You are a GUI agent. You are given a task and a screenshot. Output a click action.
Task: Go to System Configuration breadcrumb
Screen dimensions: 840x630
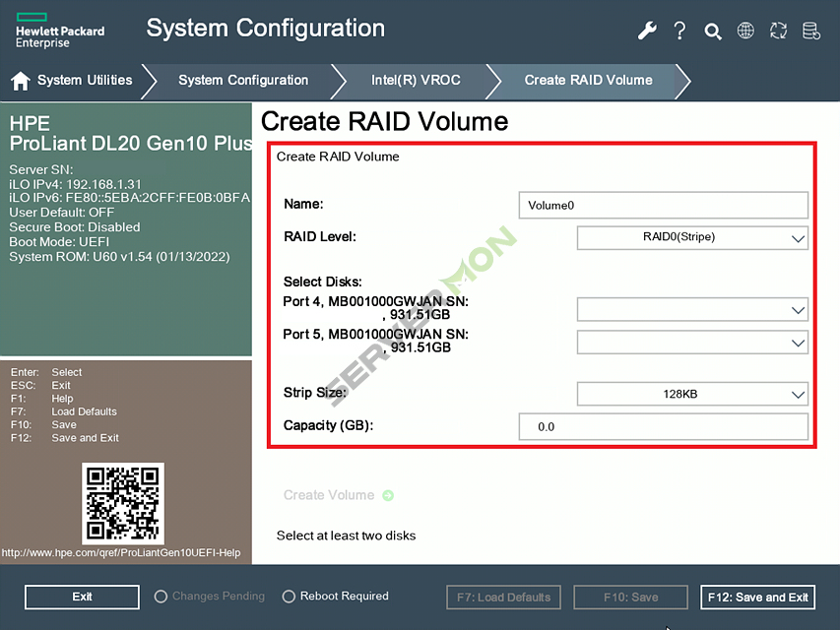243,81
